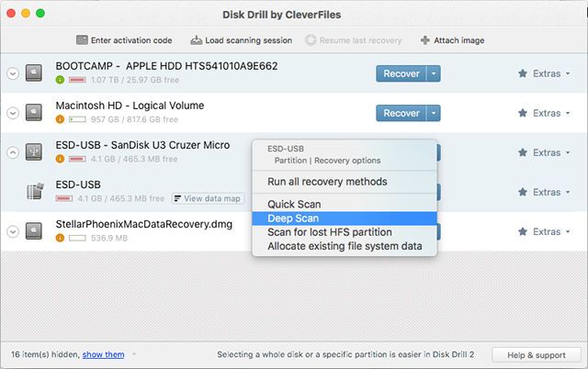Click the View data map button

(x=208, y=198)
